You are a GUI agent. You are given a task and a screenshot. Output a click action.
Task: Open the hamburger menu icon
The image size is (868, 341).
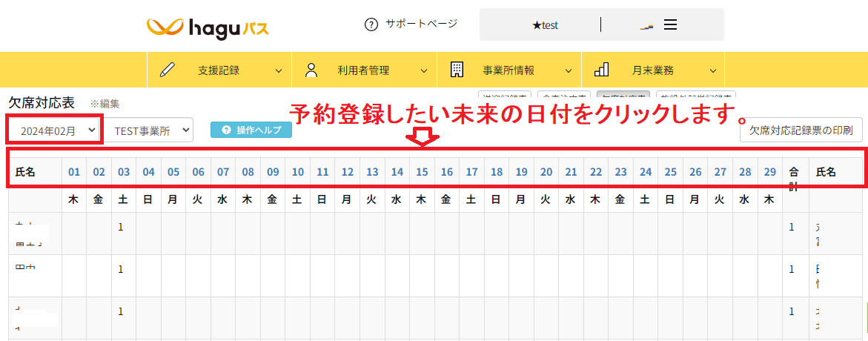pos(670,24)
